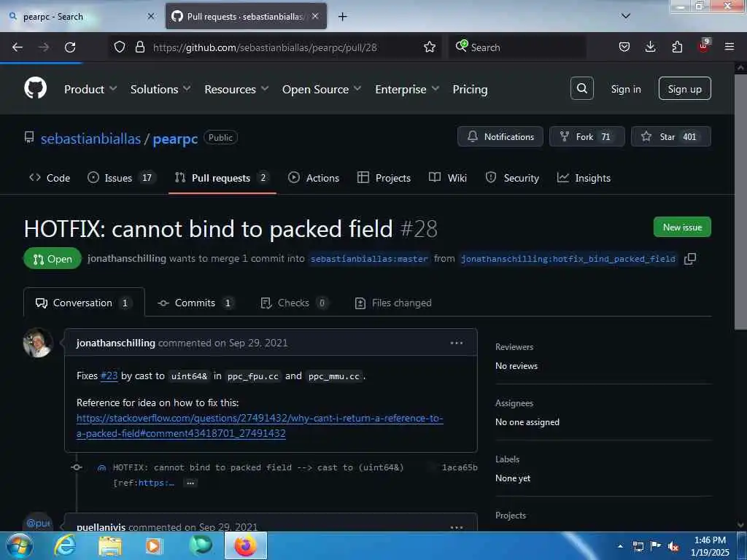Click the Firefox Search box
This screenshot has width=747, height=560.
[x=518, y=47]
